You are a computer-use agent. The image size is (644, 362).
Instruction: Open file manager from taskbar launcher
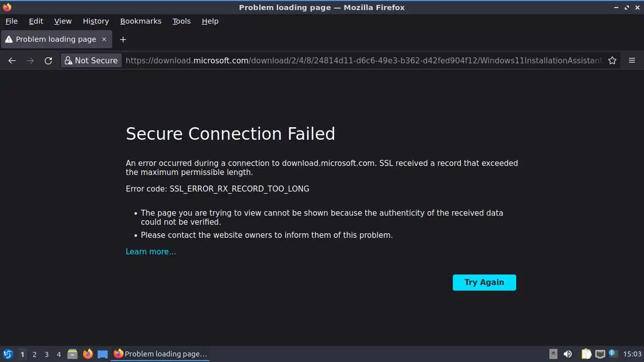coord(72,354)
